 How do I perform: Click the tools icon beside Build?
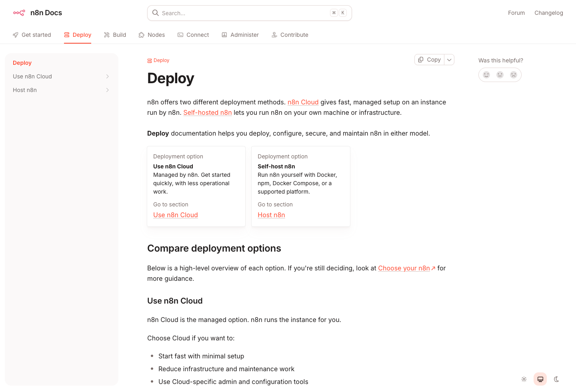(107, 35)
